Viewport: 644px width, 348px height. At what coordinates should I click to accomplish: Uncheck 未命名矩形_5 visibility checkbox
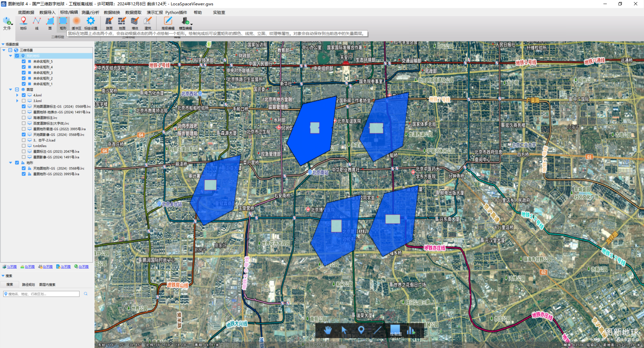(23, 61)
